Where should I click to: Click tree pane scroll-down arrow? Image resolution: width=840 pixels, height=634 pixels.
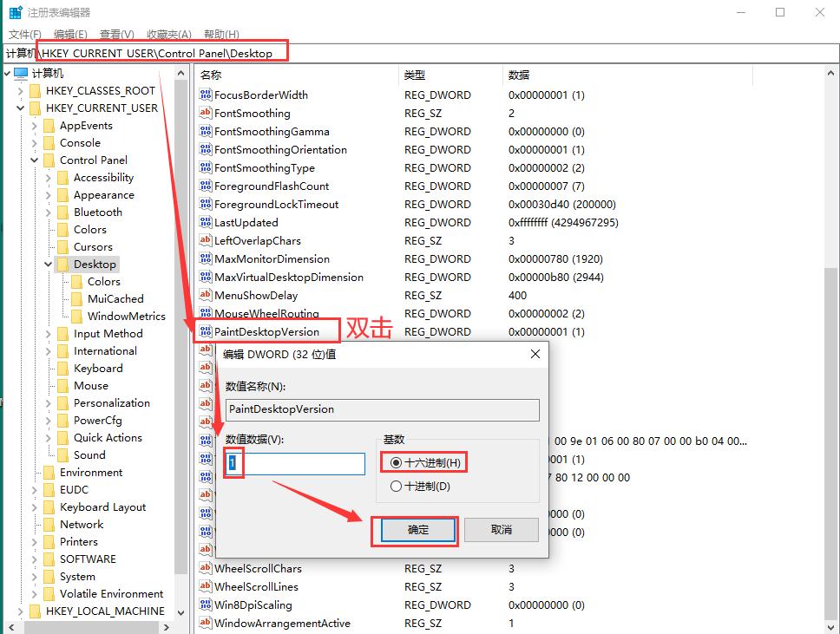(x=181, y=612)
